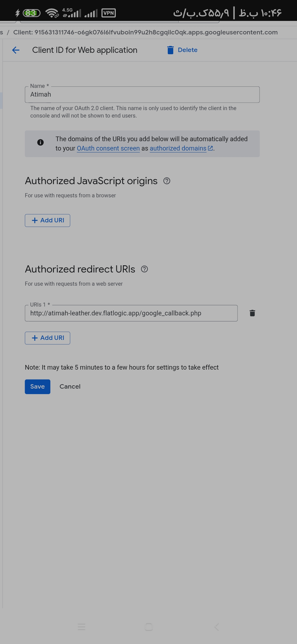The width and height of the screenshot is (297, 644).
Task: Add URI under Authorized JavaScript origins
Action: coord(47,220)
